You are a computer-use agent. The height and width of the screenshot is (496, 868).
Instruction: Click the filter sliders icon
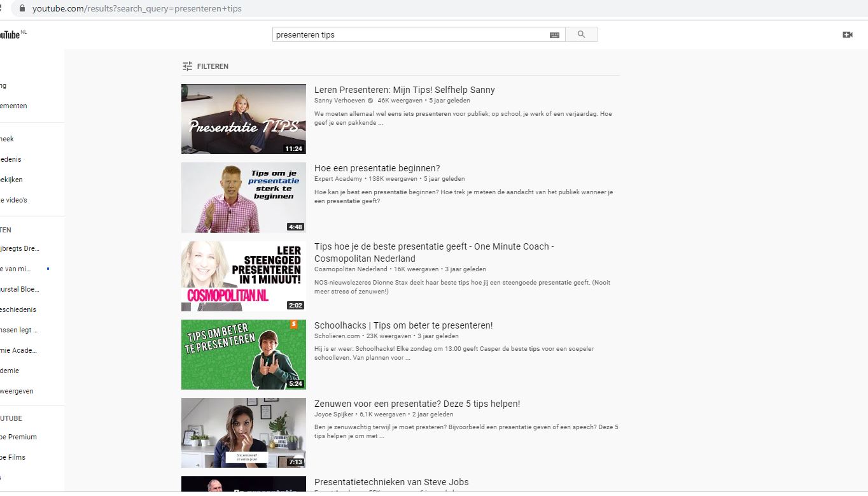click(x=187, y=66)
